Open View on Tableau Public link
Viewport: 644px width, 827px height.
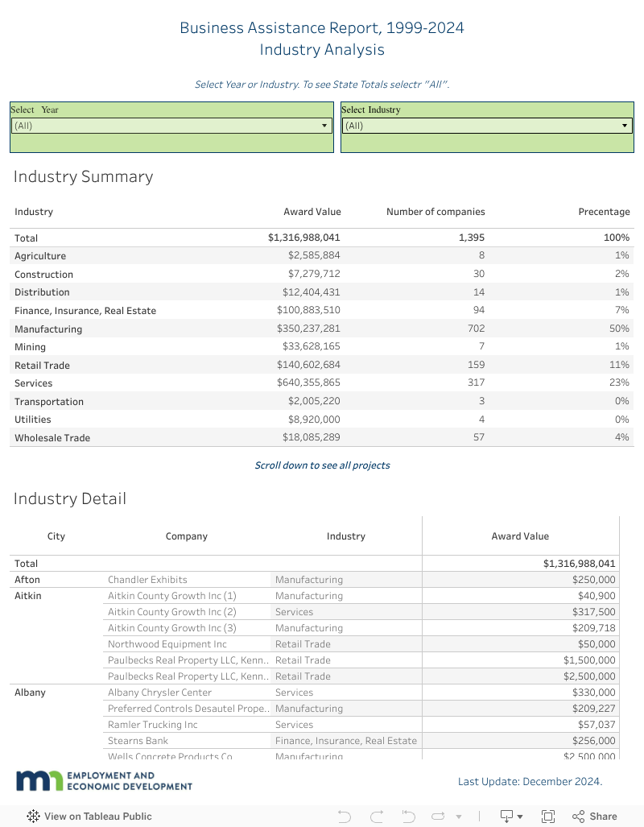pos(97,816)
